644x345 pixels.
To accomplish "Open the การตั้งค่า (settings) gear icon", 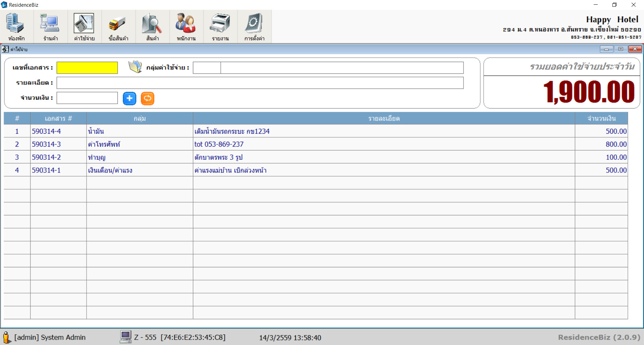I will click(x=254, y=27).
